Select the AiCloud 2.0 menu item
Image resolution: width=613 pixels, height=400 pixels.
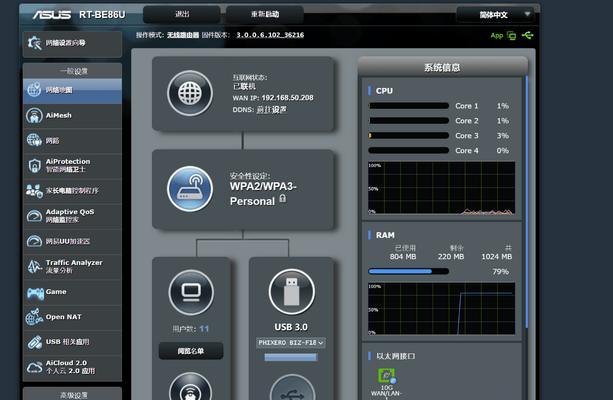(x=72, y=368)
